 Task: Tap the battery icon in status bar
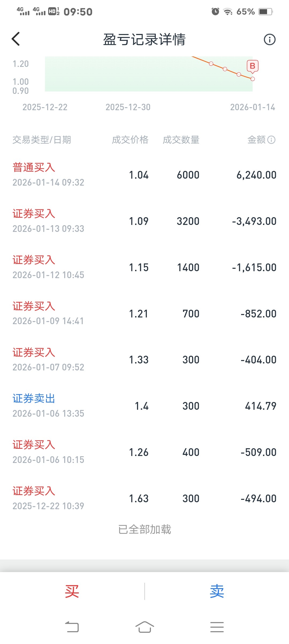point(265,11)
